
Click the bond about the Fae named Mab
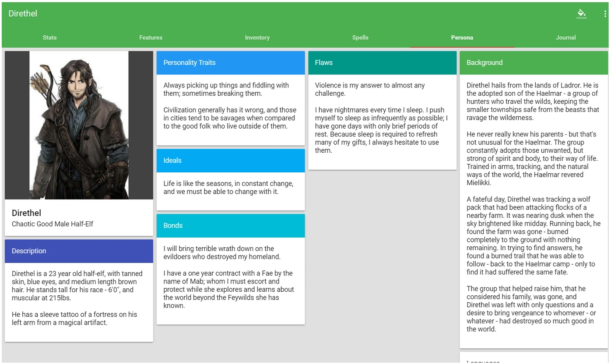click(x=229, y=290)
